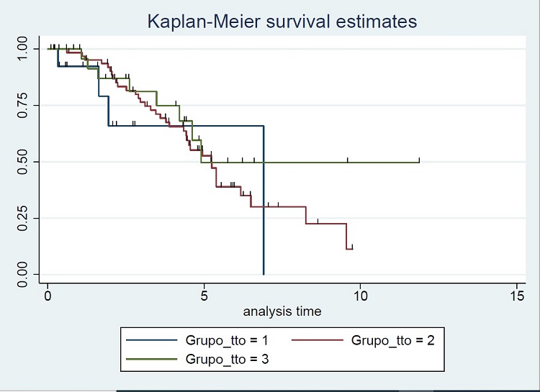Image resolution: width=540 pixels, height=392 pixels.
Task: Click the 5 x-axis tick label
Action: click(204, 296)
